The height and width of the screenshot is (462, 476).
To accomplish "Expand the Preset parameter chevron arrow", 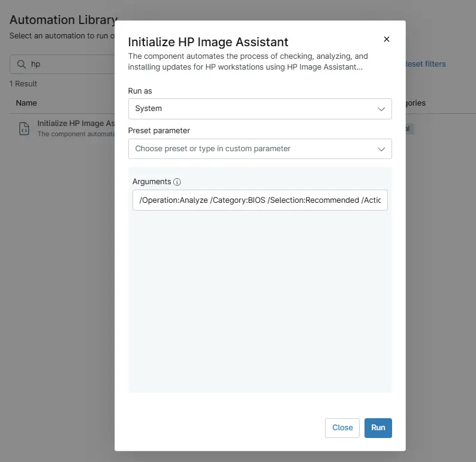I will (381, 149).
